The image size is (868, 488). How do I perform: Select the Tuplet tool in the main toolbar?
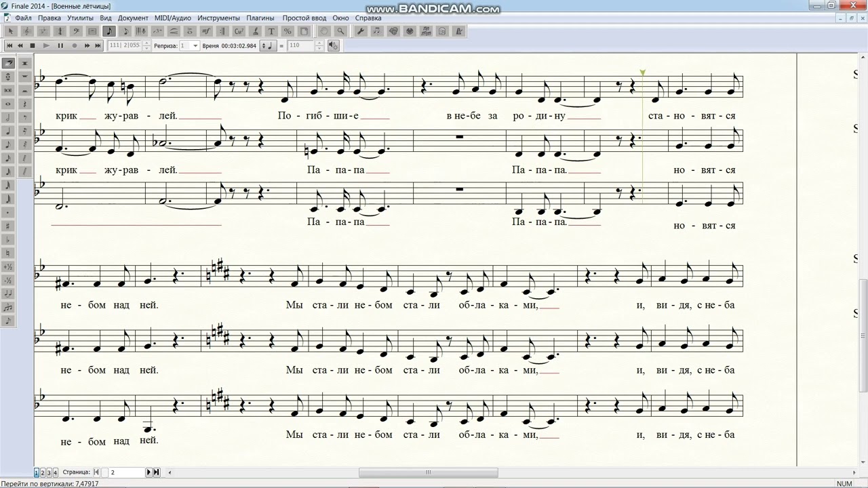pyautogui.click(x=157, y=31)
